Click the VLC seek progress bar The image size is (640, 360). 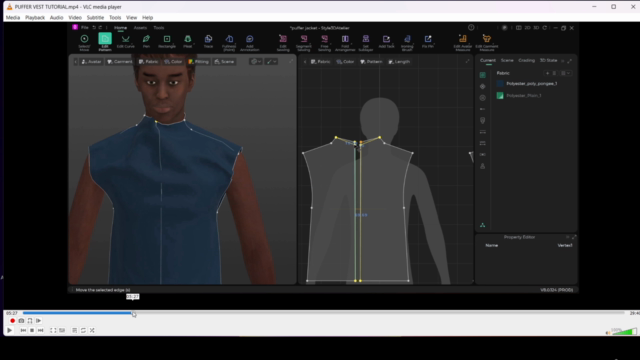click(323, 313)
